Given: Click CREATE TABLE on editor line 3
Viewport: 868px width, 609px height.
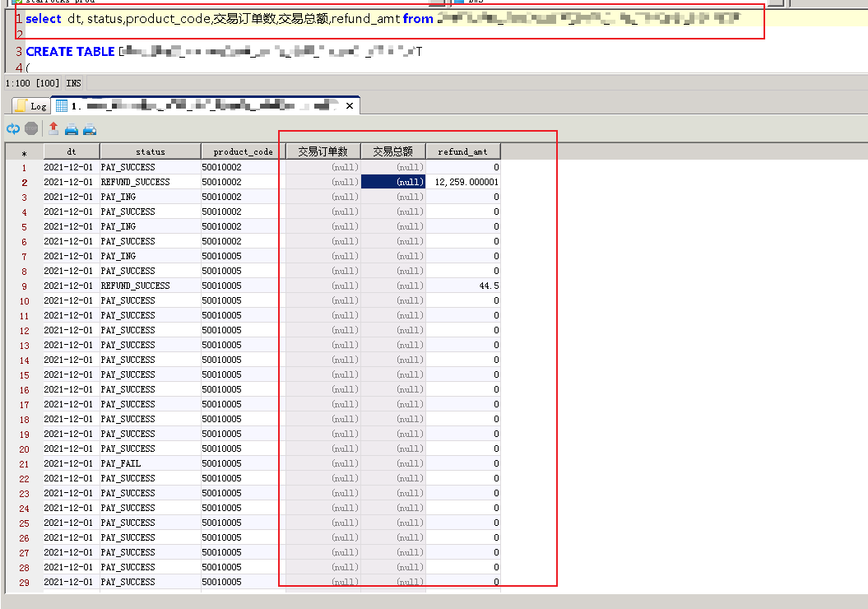Looking at the screenshot, I should click(70, 52).
